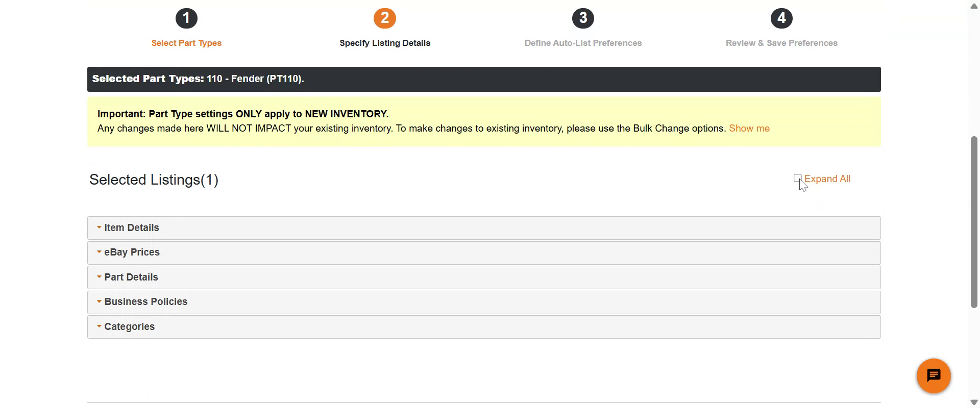Click the Expand All text label

click(827, 179)
